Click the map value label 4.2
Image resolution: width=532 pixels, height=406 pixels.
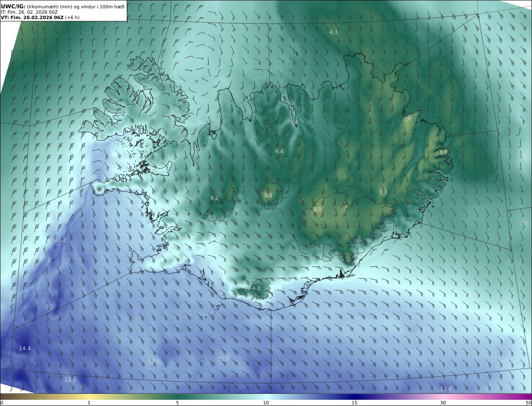[x=214, y=198]
